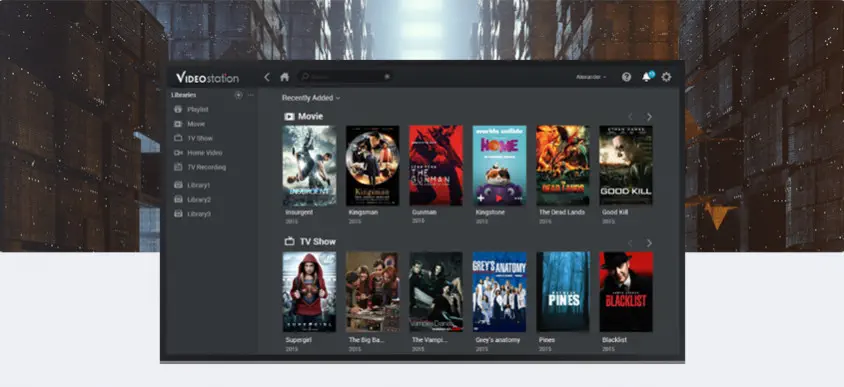Image resolution: width=844 pixels, height=387 pixels.
Task: Expand the Recently Added dropdown
Action: tap(311, 98)
